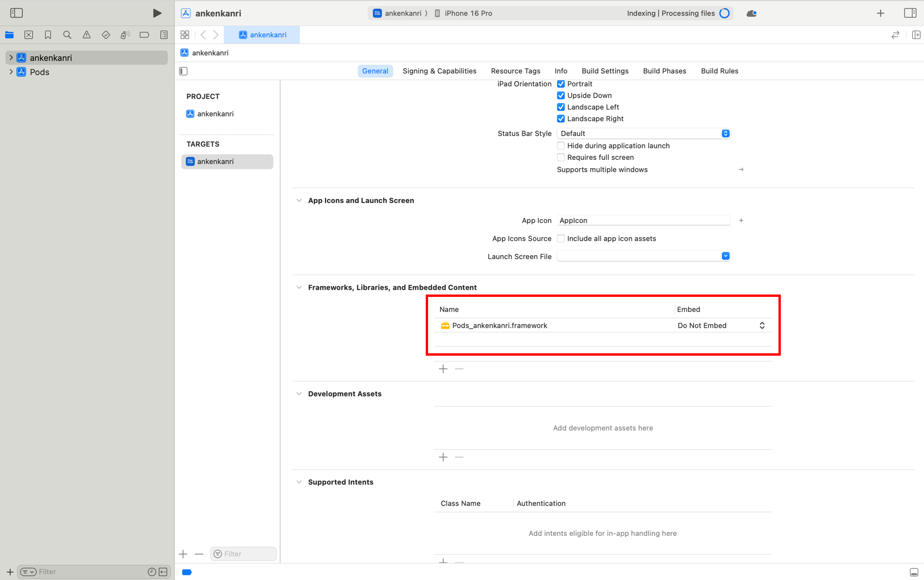The width and height of the screenshot is (924, 580).
Task: Open the Project navigator folder icon
Action: click(9, 35)
